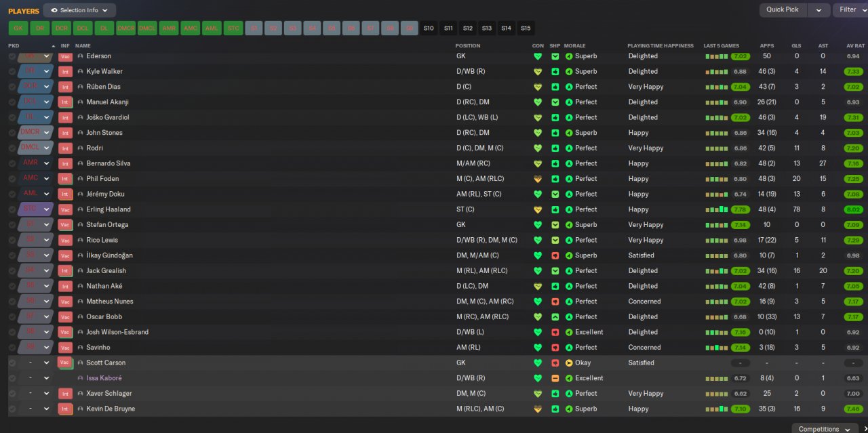Click Josh Wilson-Esbrand's Excellent morale icon
Image resolution: width=868 pixels, height=433 pixels.
[x=569, y=332]
